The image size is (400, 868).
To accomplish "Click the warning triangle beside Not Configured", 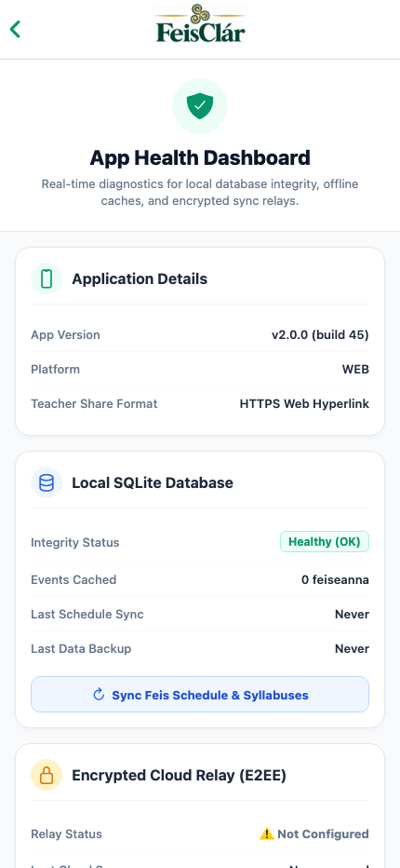I will [x=267, y=834].
